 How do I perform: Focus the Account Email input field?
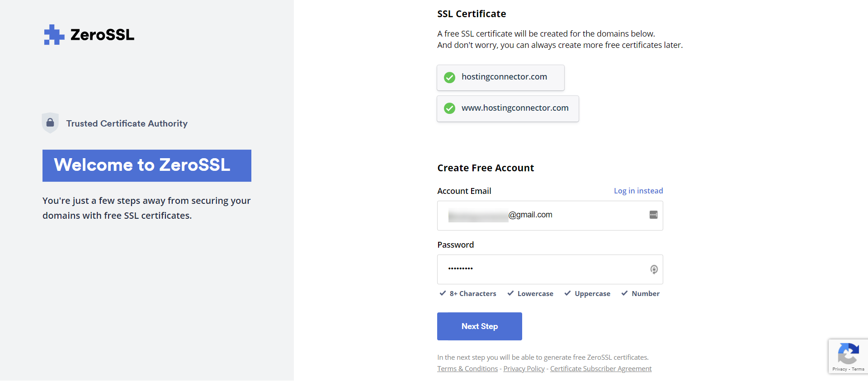(x=550, y=216)
